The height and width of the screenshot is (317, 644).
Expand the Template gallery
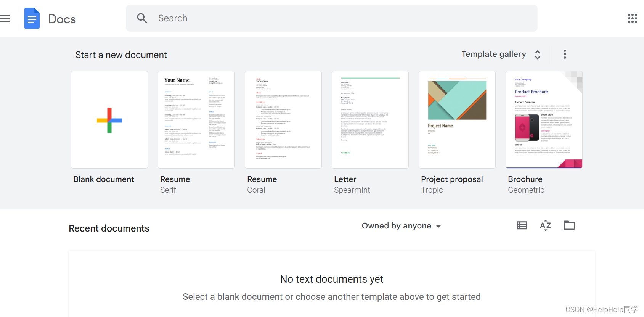(x=501, y=54)
